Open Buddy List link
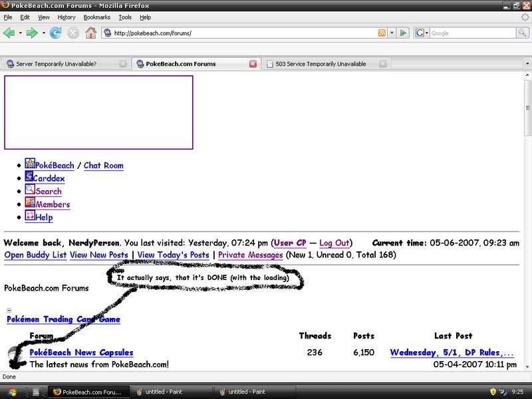This screenshot has width=532, height=399. 35,255
